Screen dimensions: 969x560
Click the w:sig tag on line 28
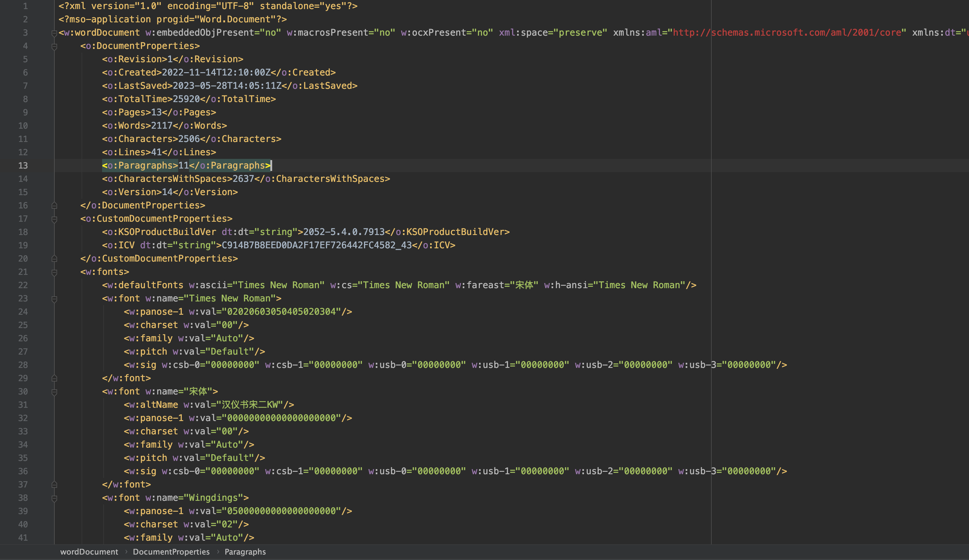455,365
